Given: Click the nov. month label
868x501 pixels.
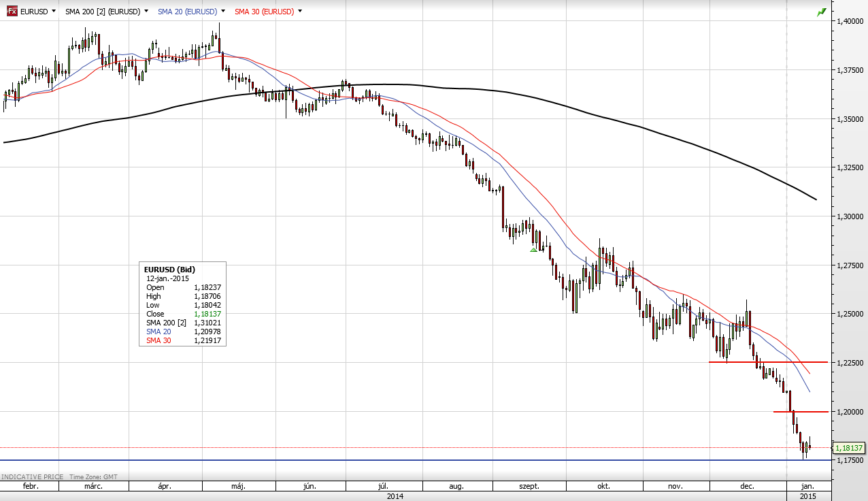Looking at the screenshot, I should 675,486.
